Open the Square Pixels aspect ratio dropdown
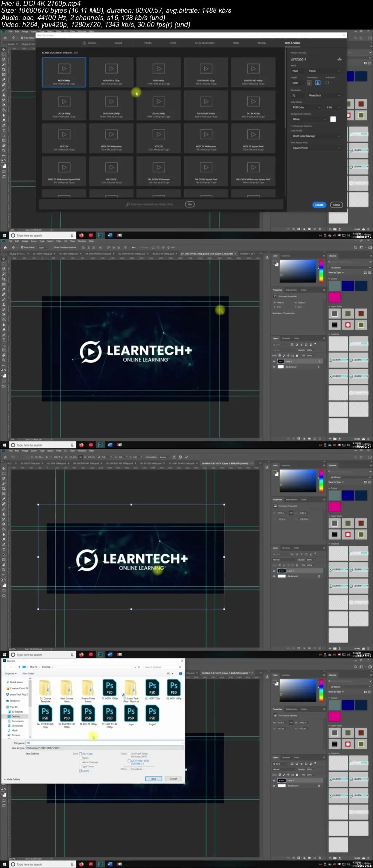373x868 pixels. (316, 148)
